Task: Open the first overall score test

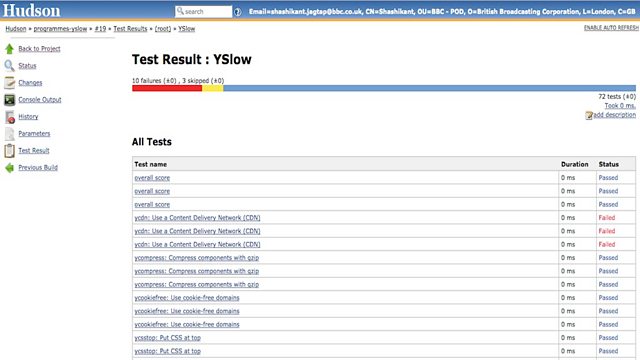Action: coord(152,178)
